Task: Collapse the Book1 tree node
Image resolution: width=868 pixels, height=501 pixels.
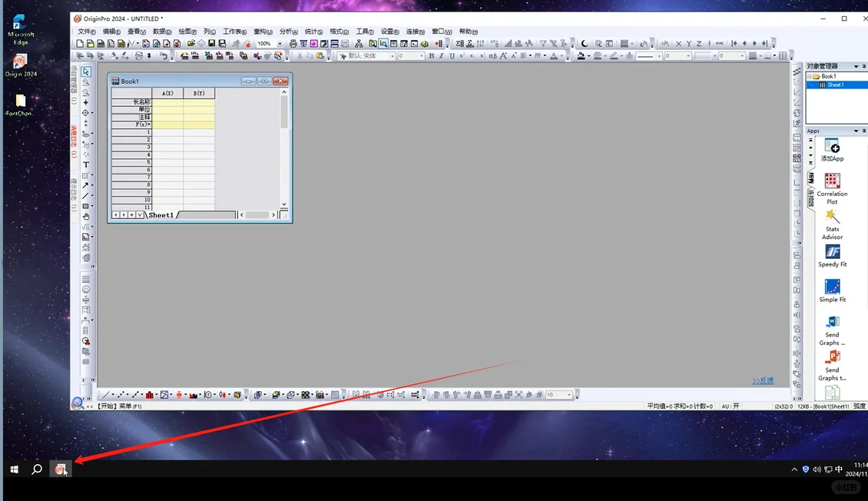Action: tap(810, 76)
